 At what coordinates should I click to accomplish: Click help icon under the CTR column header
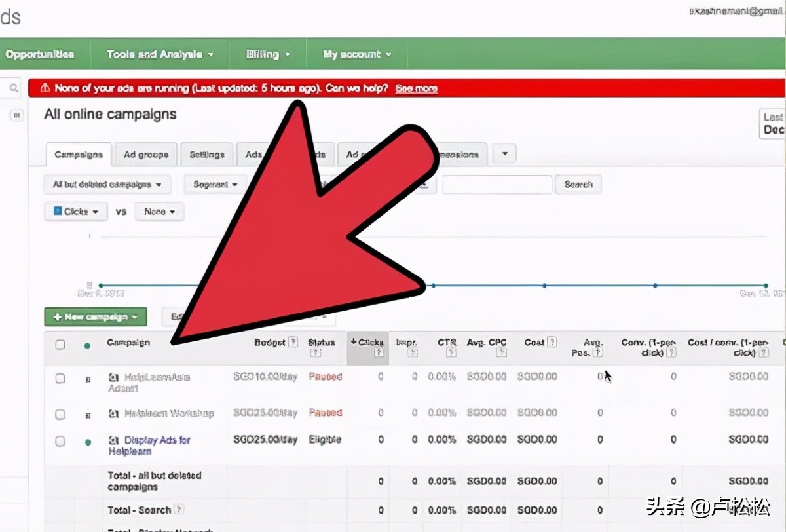[451, 353]
